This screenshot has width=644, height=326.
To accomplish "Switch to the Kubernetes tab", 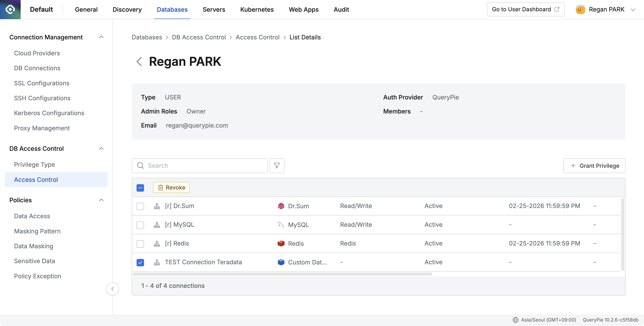I will (257, 10).
